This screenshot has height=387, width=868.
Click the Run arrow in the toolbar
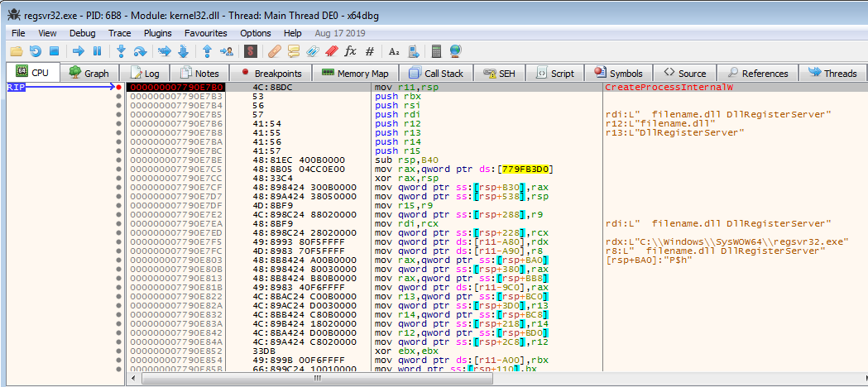(x=79, y=51)
